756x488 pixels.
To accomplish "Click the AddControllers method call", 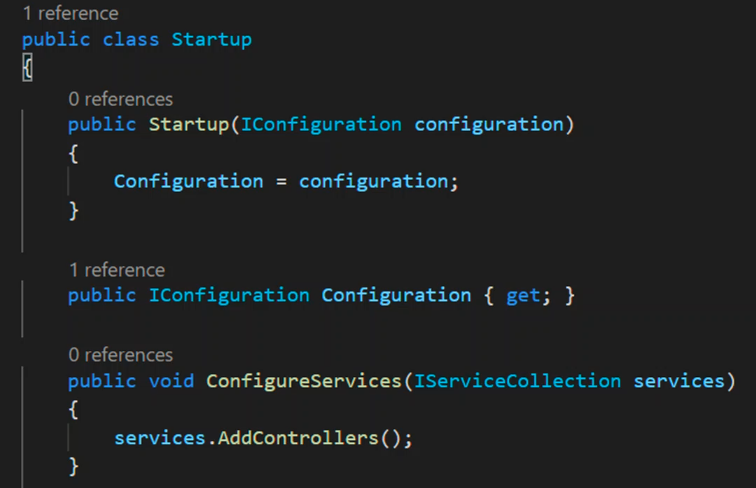I will pyautogui.click(x=298, y=438).
